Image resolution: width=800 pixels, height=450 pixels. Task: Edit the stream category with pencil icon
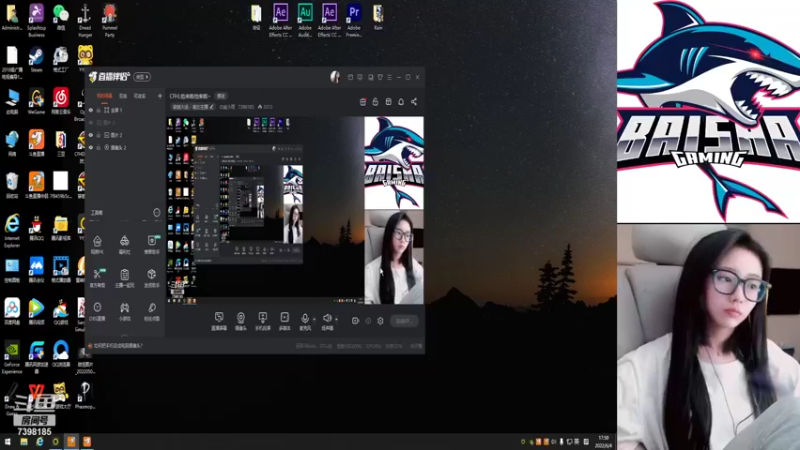212,107
